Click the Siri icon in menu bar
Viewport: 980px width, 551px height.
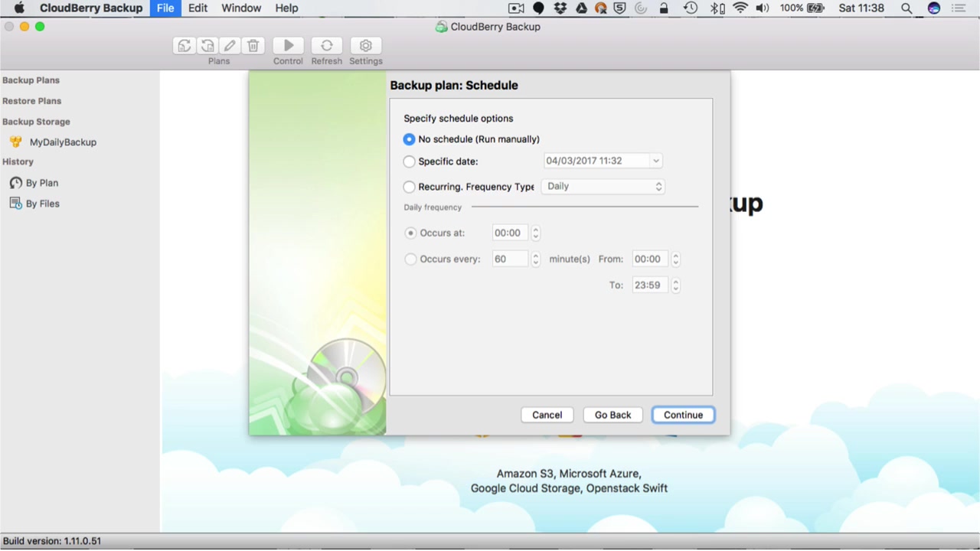click(x=933, y=8)
